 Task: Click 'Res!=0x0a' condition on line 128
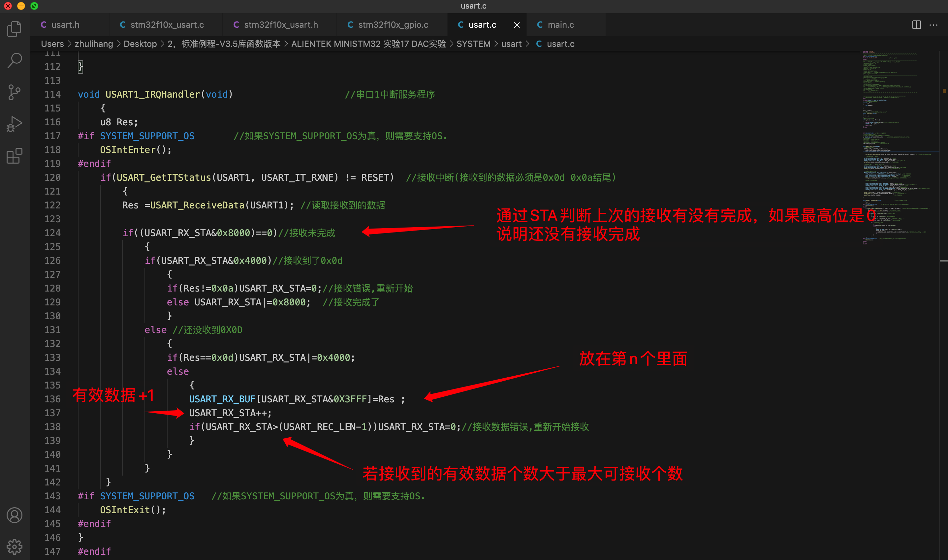208,288
